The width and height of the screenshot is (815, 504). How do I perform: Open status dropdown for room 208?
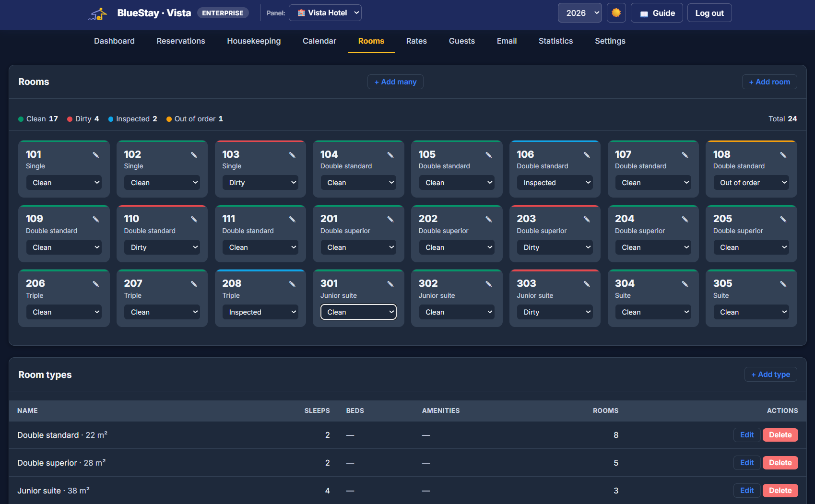[260, 312]
